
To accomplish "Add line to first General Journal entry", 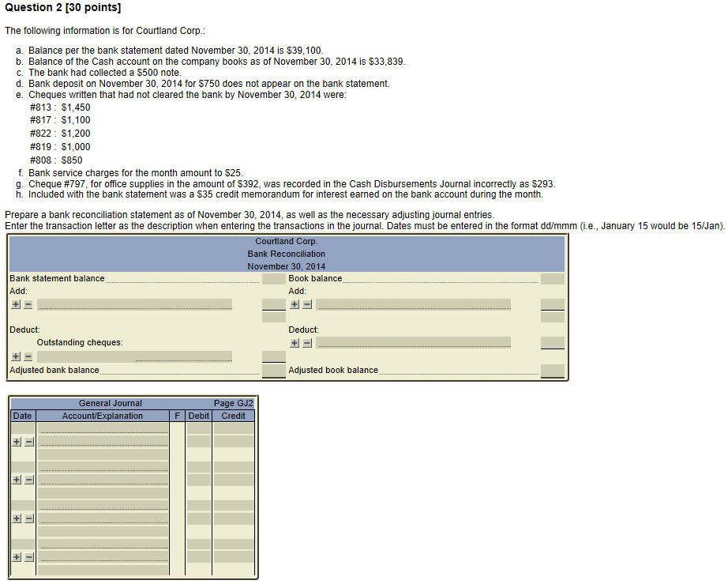I will (x=17, y=442).
